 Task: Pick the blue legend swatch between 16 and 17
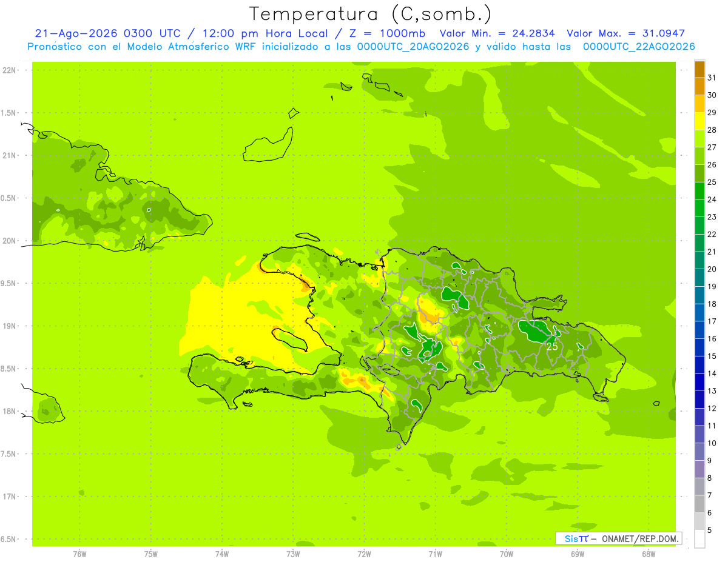[x=699, y=330]
